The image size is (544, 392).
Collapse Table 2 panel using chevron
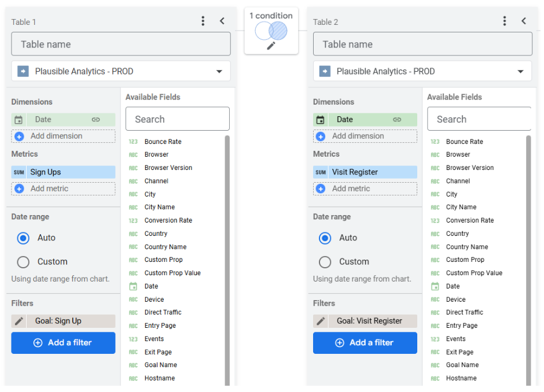524,21
